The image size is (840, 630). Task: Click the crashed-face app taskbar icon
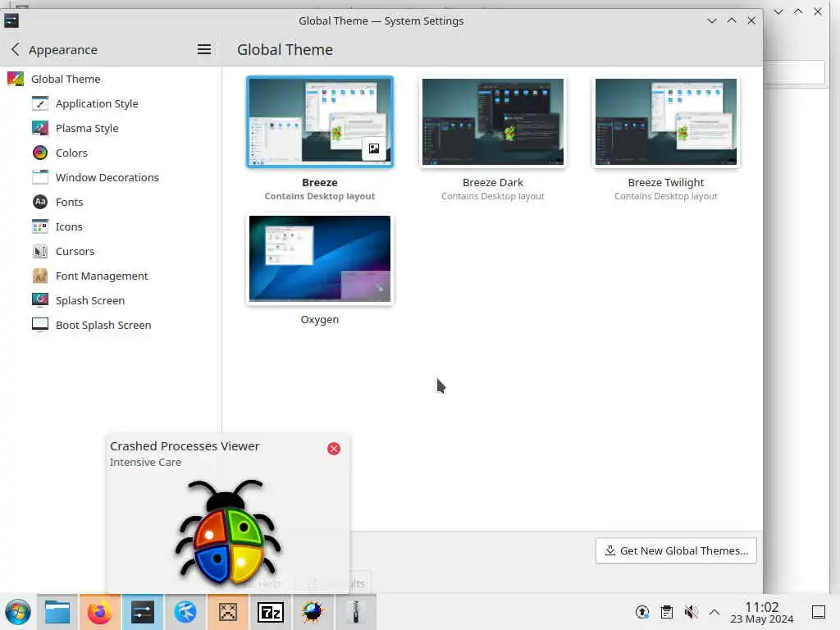click(x=228, y=612)
